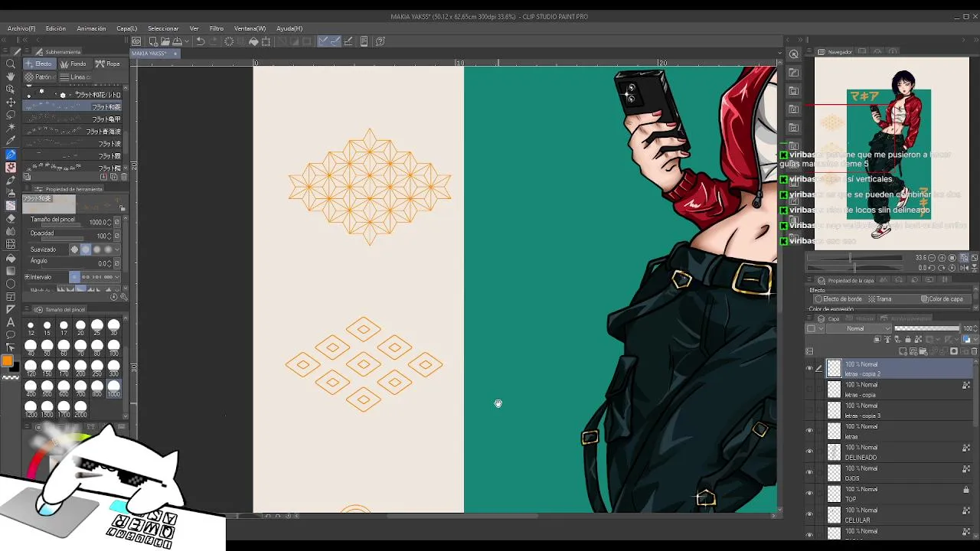The height and width of the screenshot is (551, 980).
Task: Click the Scale/Transform icon in toolbar
Action: pos(266,41)
